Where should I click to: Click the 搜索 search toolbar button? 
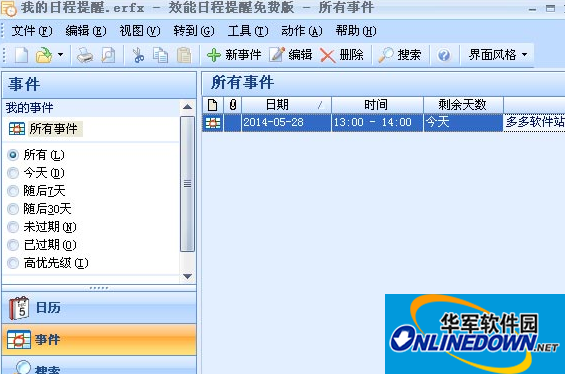(400, 55)
